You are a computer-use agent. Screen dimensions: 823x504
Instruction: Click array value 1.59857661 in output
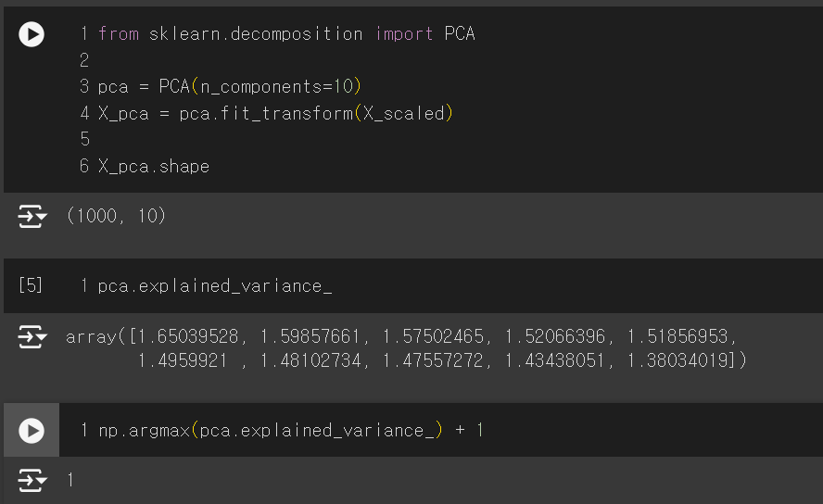pyautogui.click(x=310, y=336)
